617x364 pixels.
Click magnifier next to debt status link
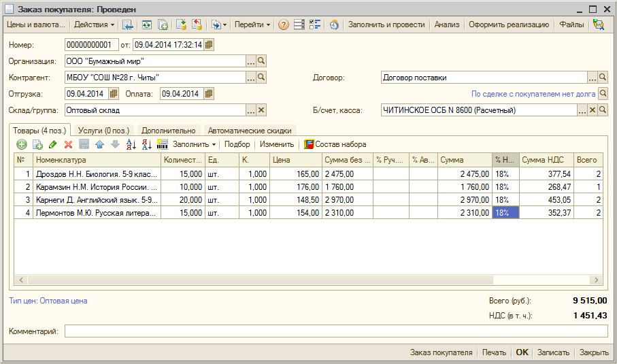tap(603, 94)
